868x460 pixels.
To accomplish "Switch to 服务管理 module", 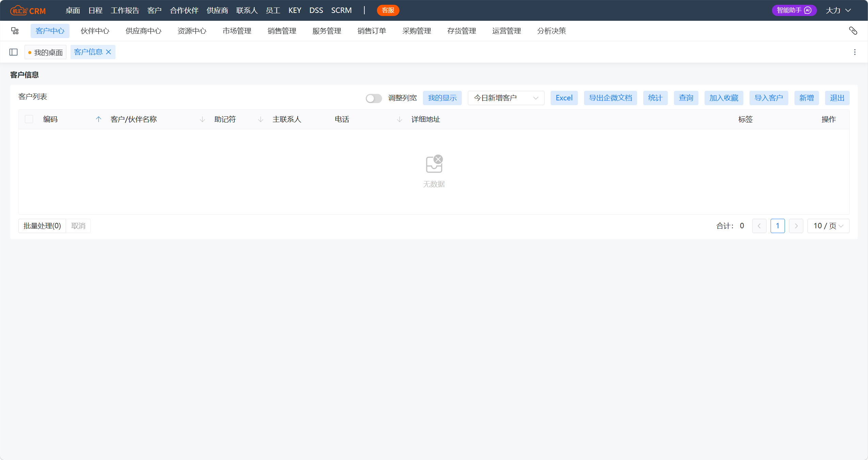I will pyautogui.click(x=327, y=31).
